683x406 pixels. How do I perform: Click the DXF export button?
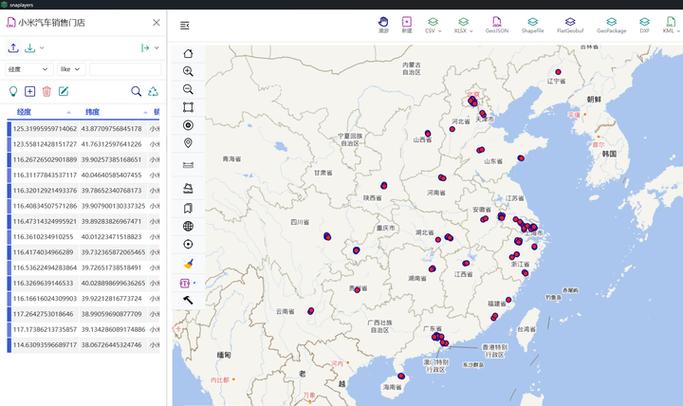644,25
